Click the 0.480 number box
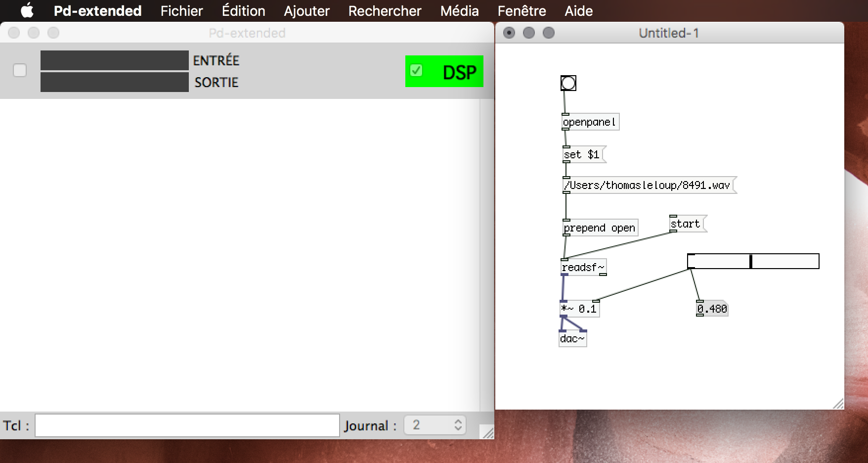Screen dimensions: 868x463 [712, 309]
